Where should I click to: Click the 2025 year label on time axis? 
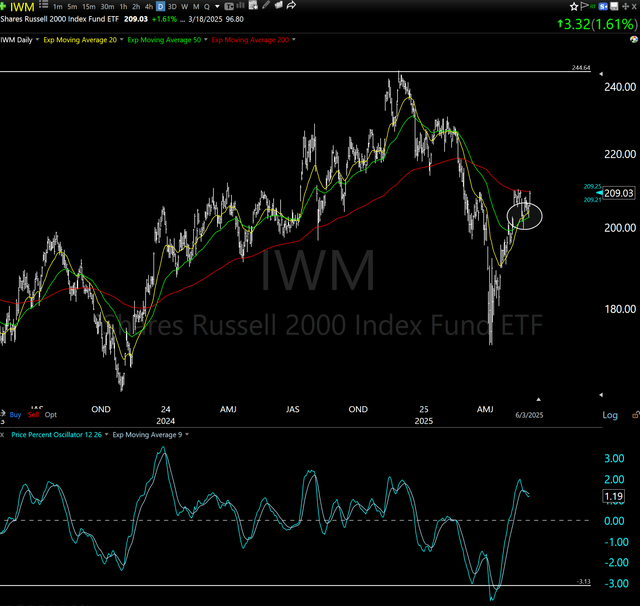coord(424,421)
